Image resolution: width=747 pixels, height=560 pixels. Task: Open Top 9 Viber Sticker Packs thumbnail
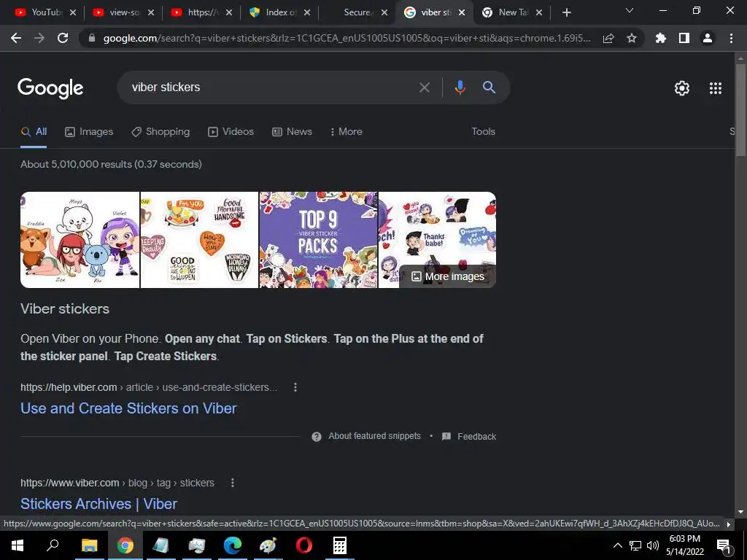(318, 239)
